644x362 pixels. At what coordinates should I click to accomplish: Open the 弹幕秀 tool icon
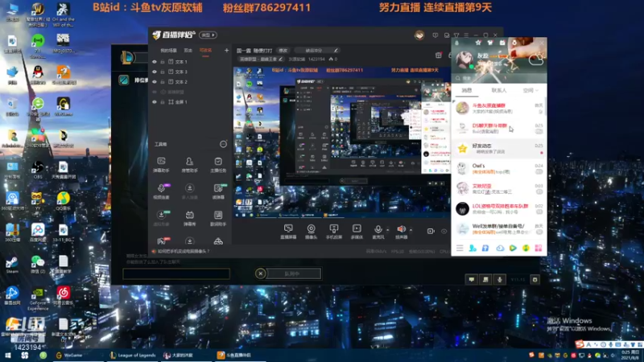[x=189, y=218]
